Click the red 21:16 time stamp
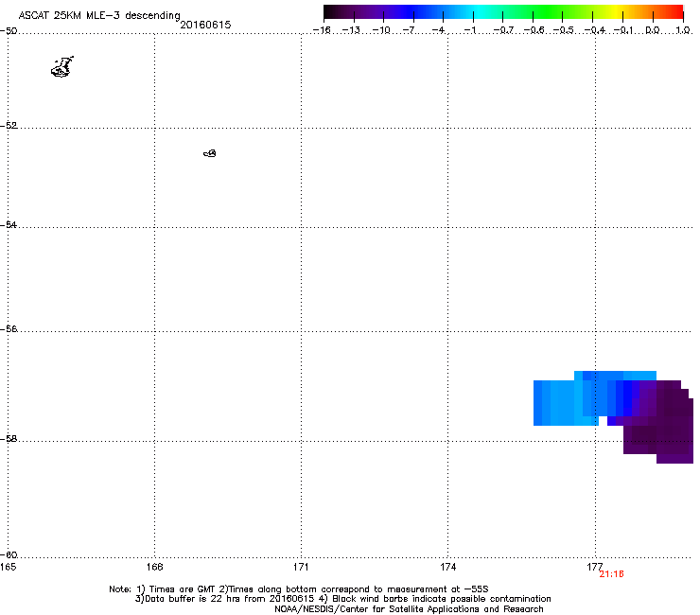700x615 pixels. coord(611,574)
